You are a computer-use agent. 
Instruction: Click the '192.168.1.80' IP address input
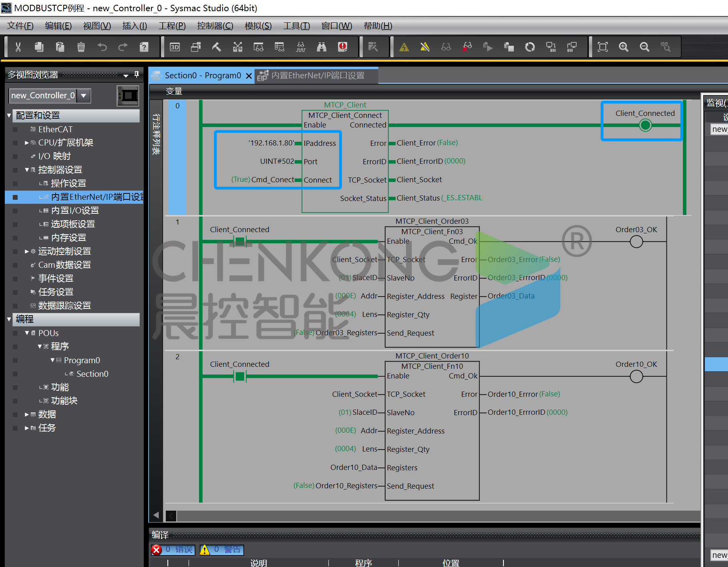pos(271,143)
